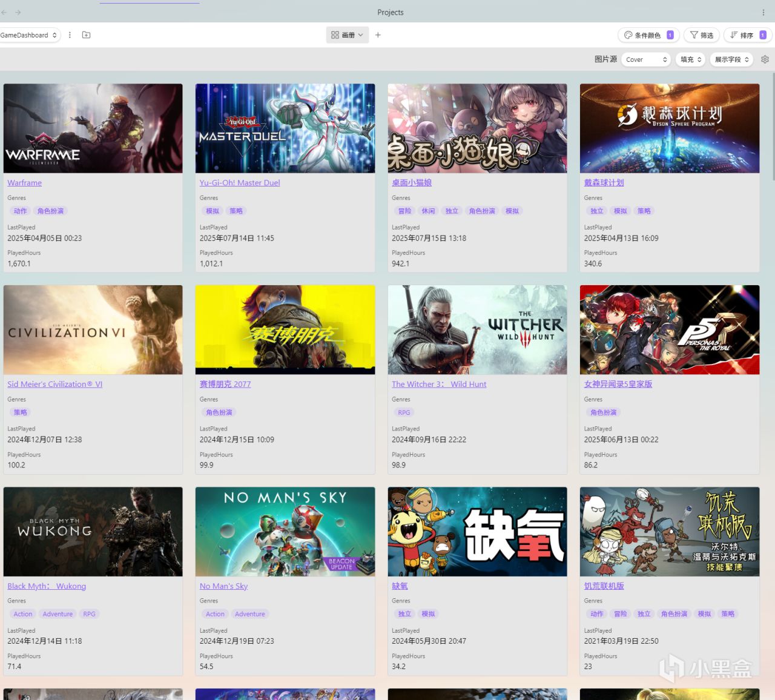This screenshot has width=775, height=700.
Task: Click the new folder icon
Action: [86, 35]
